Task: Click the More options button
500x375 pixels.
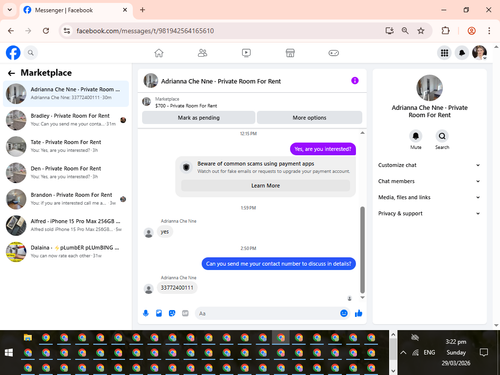Action: (309, 118)
